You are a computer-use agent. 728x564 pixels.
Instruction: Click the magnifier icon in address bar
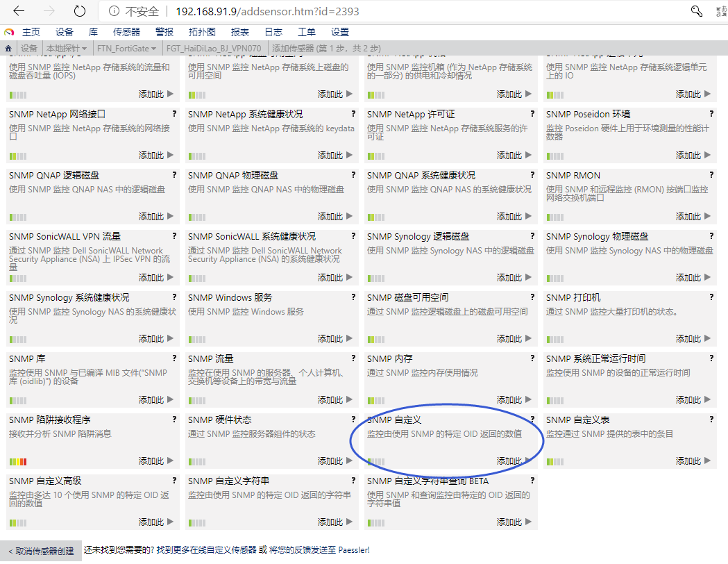tap(697, 11)
